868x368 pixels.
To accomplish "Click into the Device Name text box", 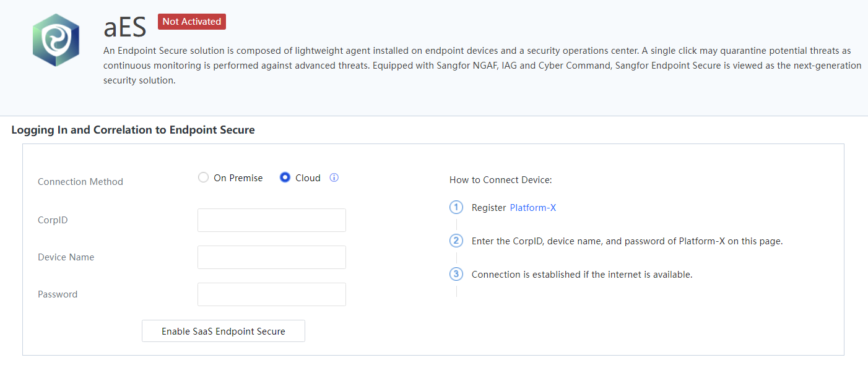I will tap(271, 257).
